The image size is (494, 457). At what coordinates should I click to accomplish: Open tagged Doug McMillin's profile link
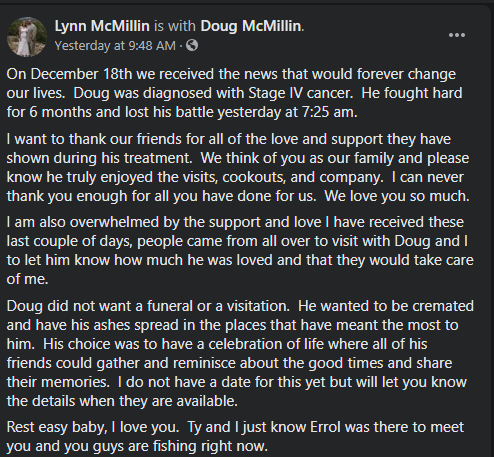click(251, 26)
